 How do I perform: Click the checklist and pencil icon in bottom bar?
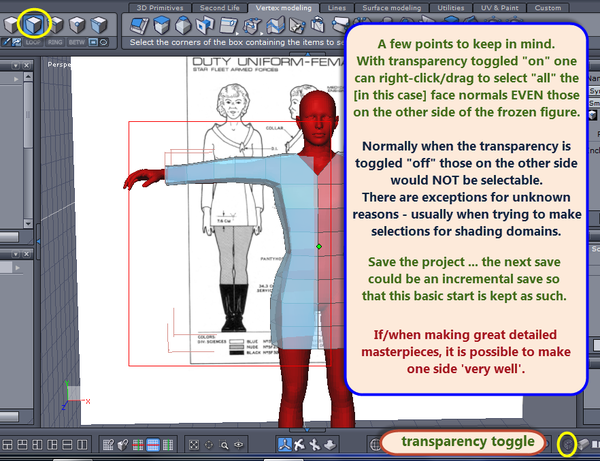pos(108,445)
